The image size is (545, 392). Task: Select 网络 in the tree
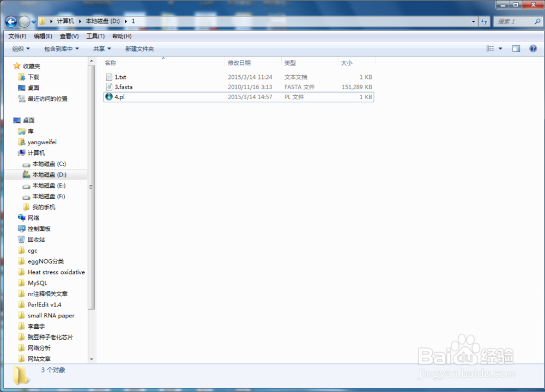33,218
